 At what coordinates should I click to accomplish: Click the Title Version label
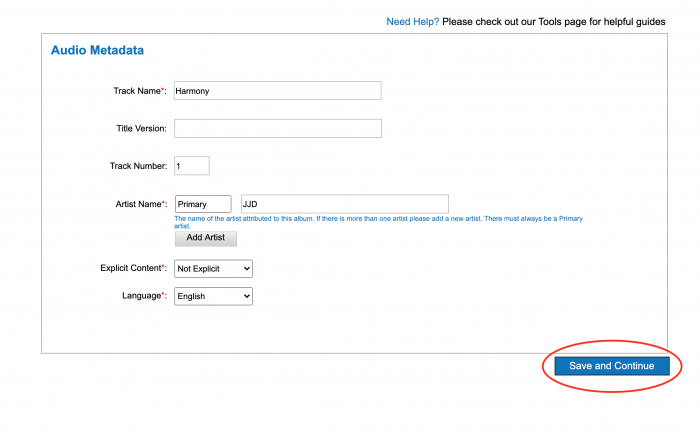click(141, 129)
